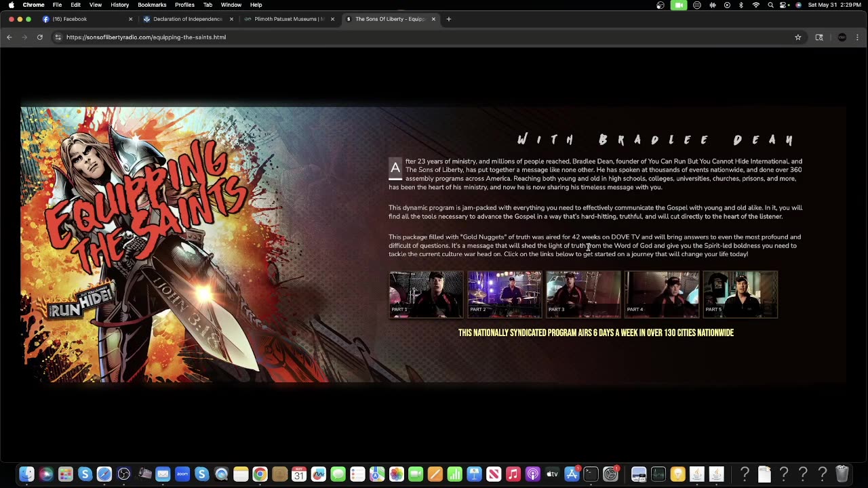Go back using the browser back arrow
This screenshot has width=868, height=488.
click(x=9, y=37)
